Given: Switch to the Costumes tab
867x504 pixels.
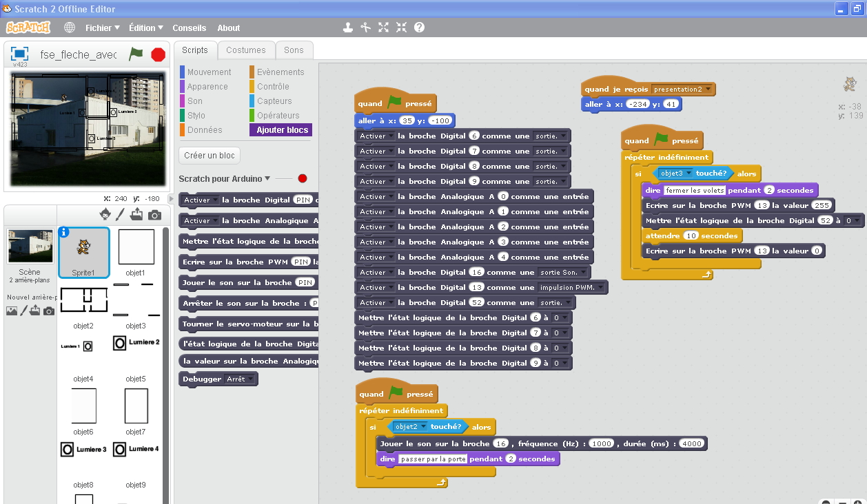Looking at the screenshot, I should point(245,50).
